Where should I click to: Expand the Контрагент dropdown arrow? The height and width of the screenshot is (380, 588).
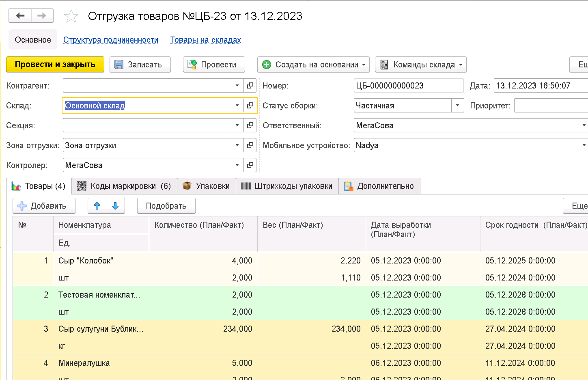[x=237, y=86]
